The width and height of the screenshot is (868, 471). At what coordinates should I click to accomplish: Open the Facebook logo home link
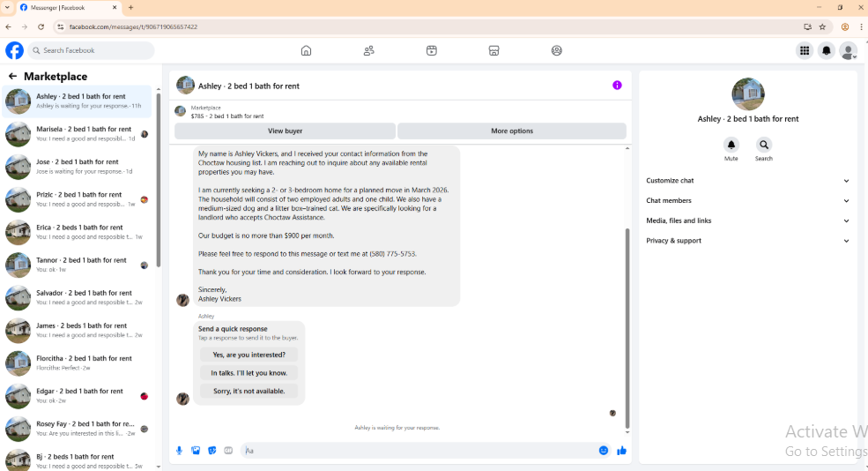[14, 50]
